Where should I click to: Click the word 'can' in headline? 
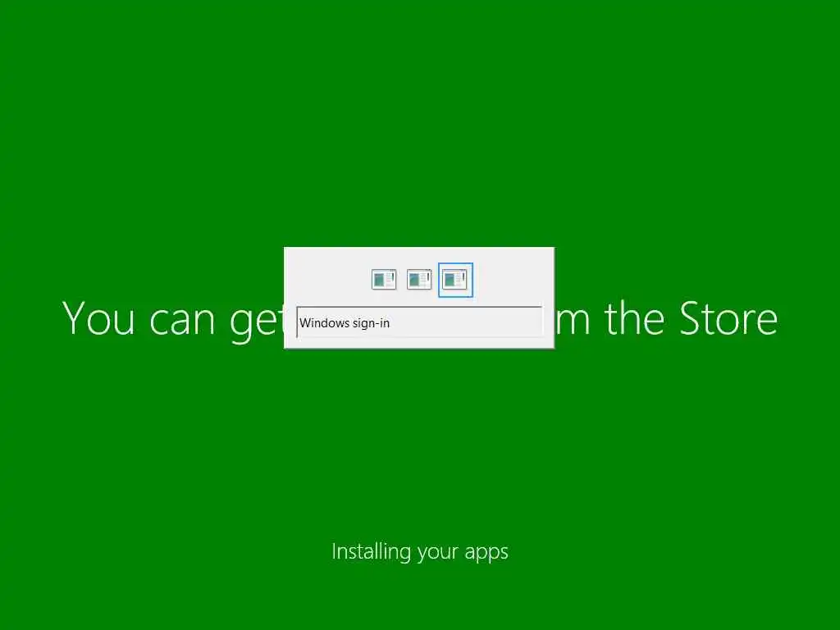(x=181, y=322)
